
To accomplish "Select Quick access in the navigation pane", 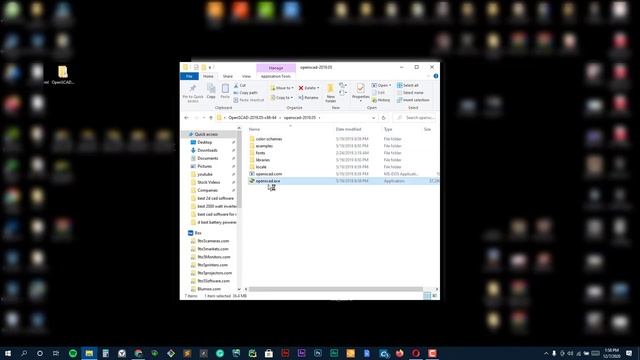I will click(x=206, y=134).
